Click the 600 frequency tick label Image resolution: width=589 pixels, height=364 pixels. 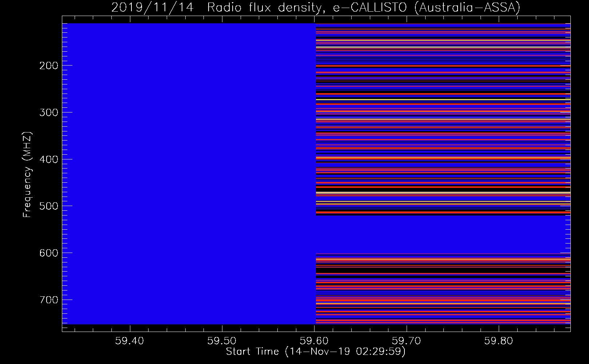(x=48, y=253)
